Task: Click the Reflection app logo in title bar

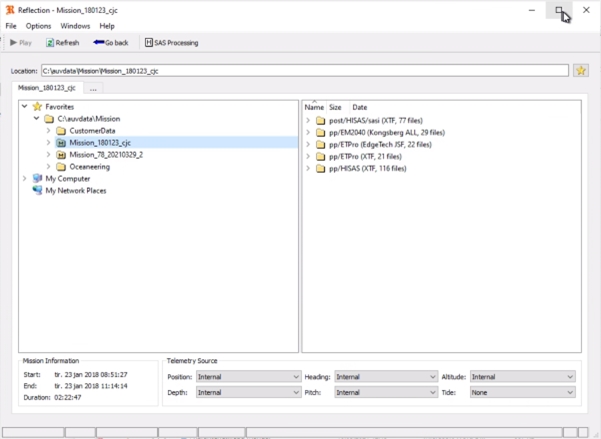Action: coord(10,10)
